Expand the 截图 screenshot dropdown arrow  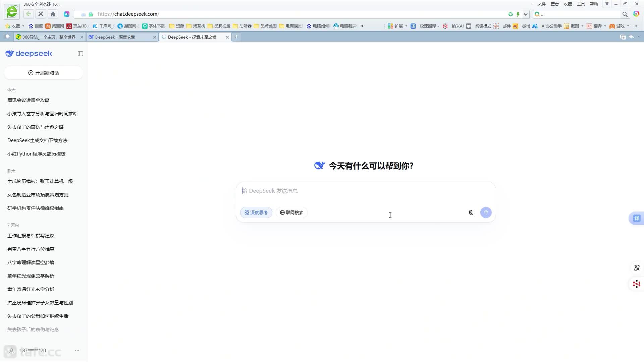point(582,26)
